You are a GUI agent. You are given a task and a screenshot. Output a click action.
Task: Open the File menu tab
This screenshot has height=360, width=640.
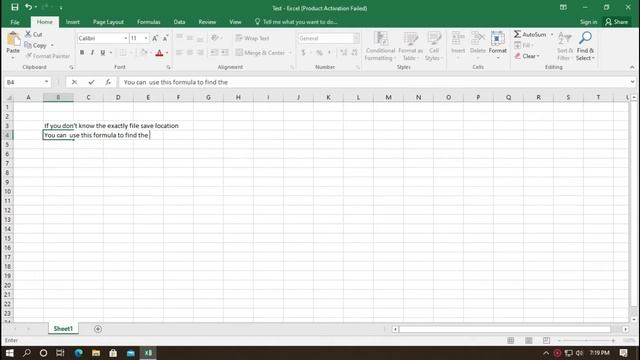(x=15, y=22)
